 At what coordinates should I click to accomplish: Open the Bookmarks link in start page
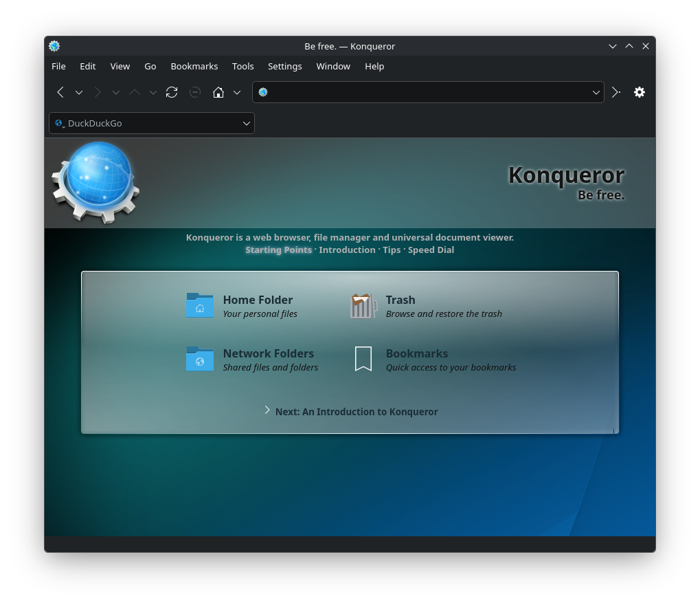[x=416, y=353]
